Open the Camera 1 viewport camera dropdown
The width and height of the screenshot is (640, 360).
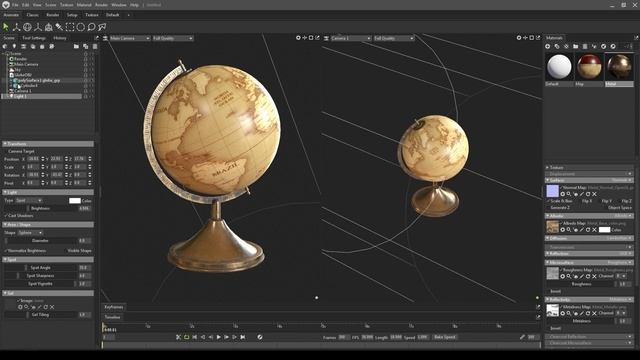pyautogui.click(x=351, y=38)
